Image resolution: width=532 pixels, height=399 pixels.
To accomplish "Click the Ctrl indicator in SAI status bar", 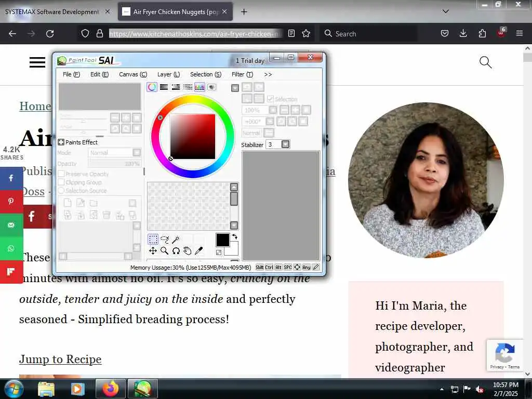I will (269, 268).
